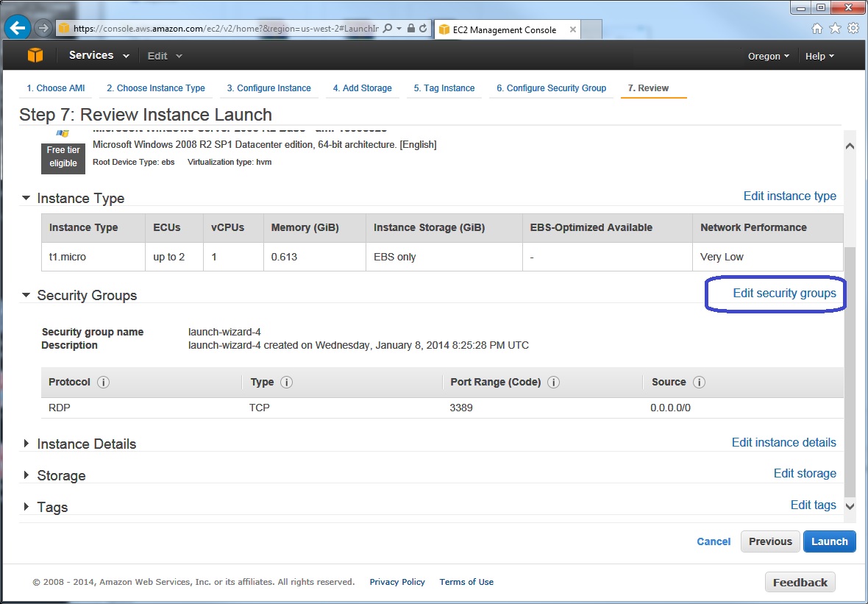Open the Favorites star icon
This screenshot has height=604, width=868.
pos(835,29)
